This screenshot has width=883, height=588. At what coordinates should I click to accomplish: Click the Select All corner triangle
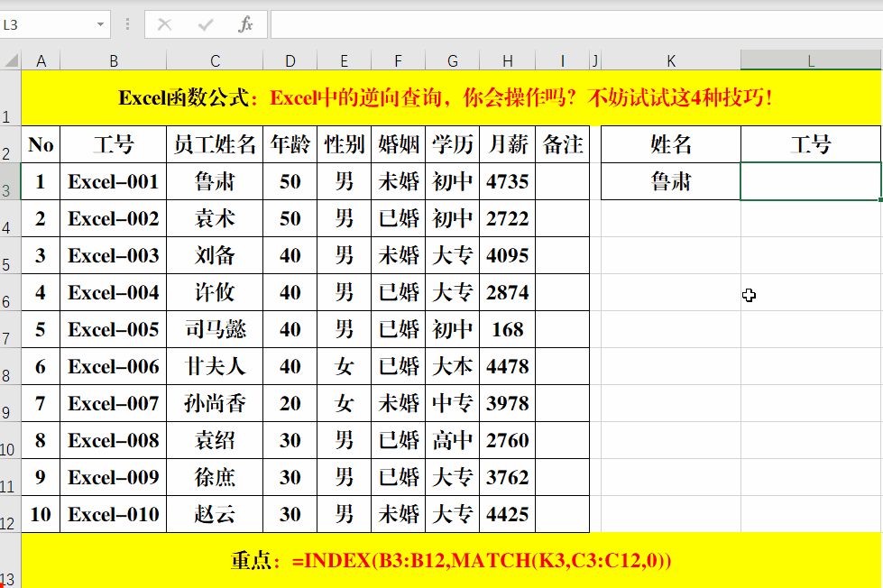[x=11, y=60]
